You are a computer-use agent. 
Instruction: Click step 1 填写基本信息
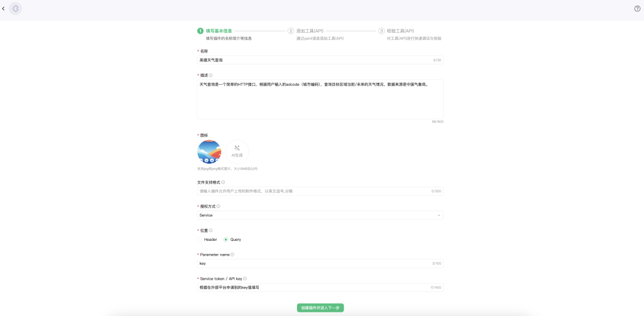218,31
